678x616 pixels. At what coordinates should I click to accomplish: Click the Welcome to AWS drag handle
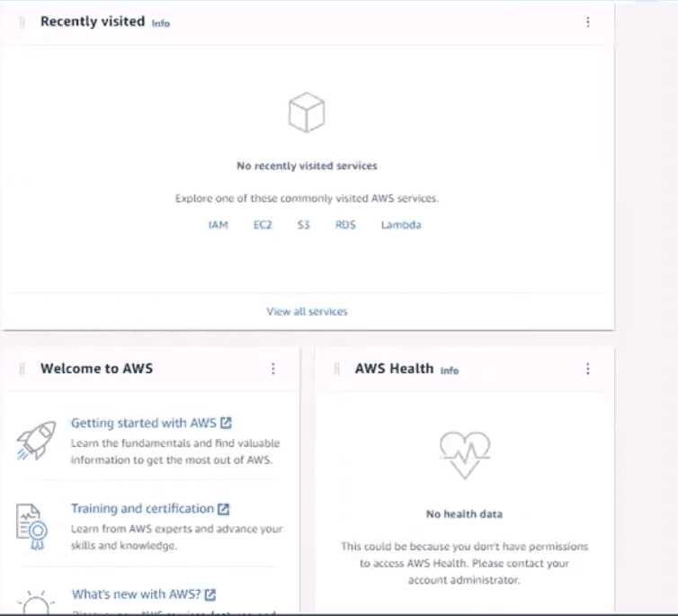[x=22, y=369]
